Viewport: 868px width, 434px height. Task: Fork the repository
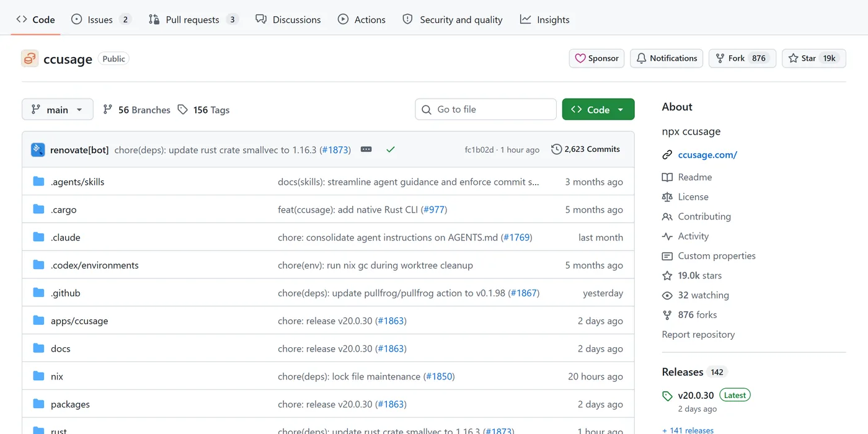pyautogui.click(x=742, y=58)
